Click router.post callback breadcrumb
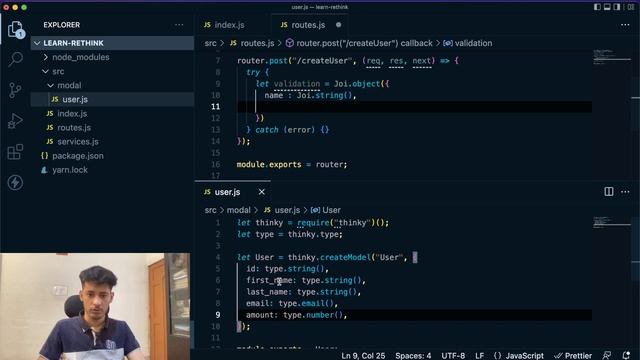Screen dimensions: 640x360 click(359, 43)
